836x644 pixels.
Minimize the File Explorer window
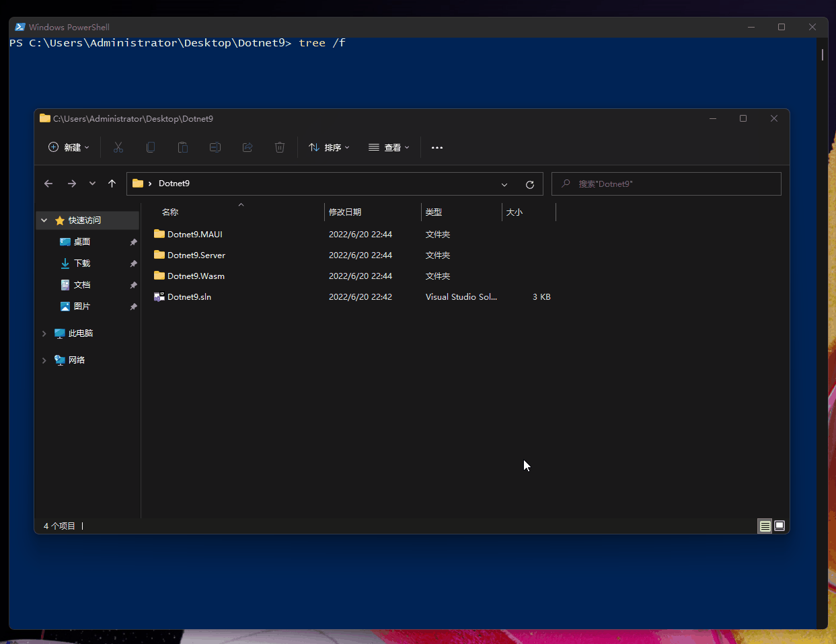pos(713,118)
